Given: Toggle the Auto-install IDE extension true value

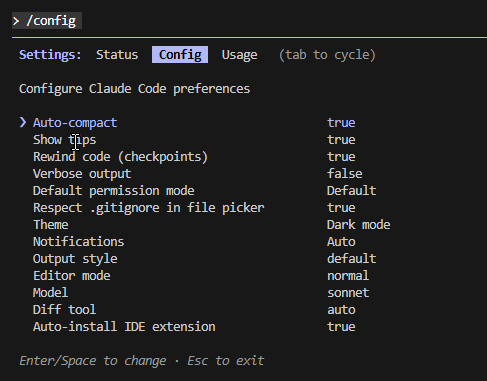Looking at the screenshot, I should (x=341, y=327).
